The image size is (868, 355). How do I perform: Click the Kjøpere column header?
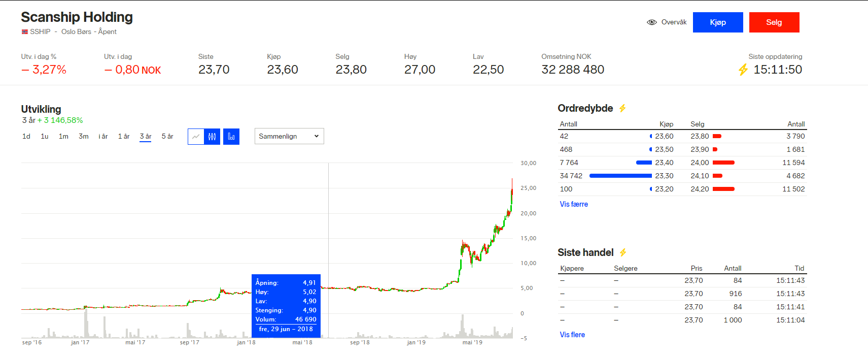pos(572,268)
